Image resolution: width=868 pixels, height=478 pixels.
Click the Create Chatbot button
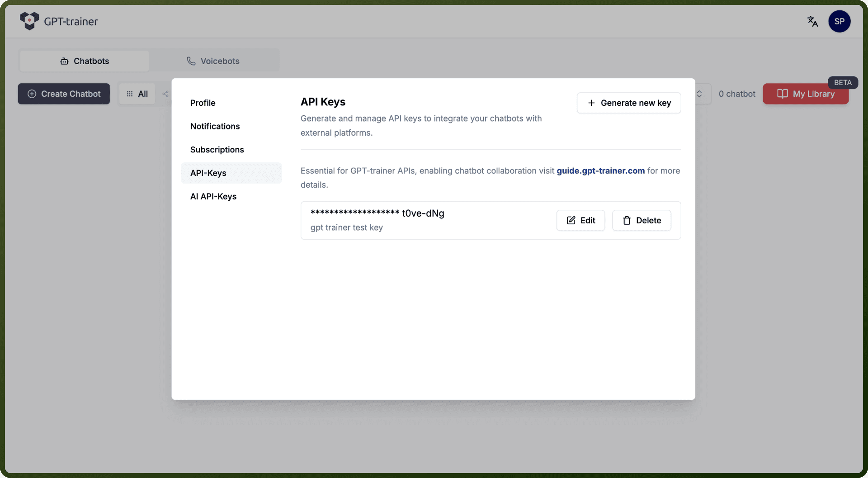(x=64, y=94)
